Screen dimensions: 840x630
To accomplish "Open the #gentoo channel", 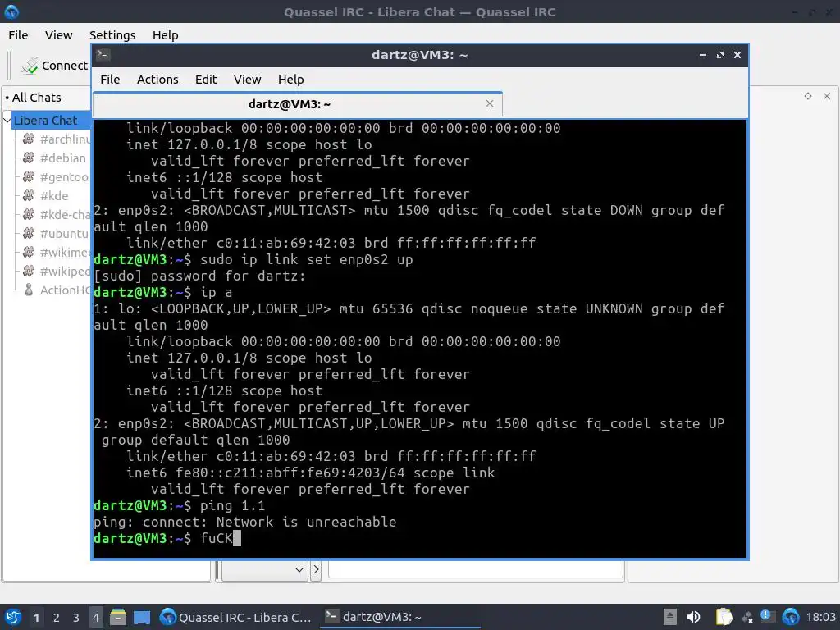I will (64, 177).
